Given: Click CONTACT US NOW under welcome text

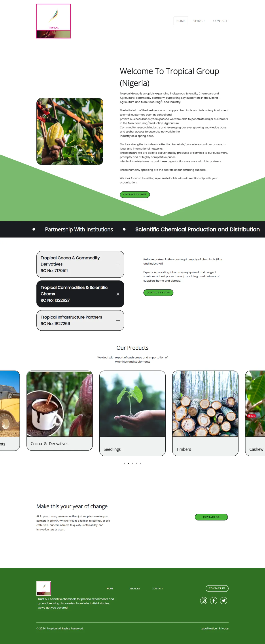Looking at the screenshot, I should [135, 195].
